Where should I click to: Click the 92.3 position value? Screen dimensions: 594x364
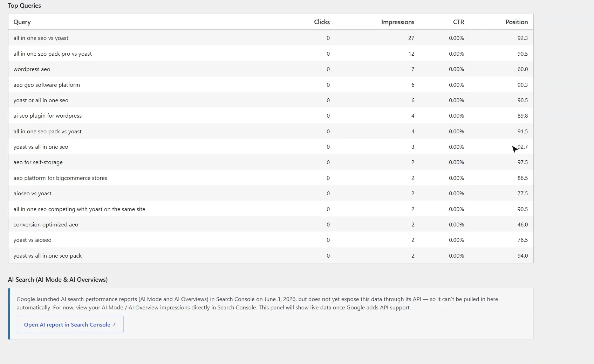pos(523,38)
